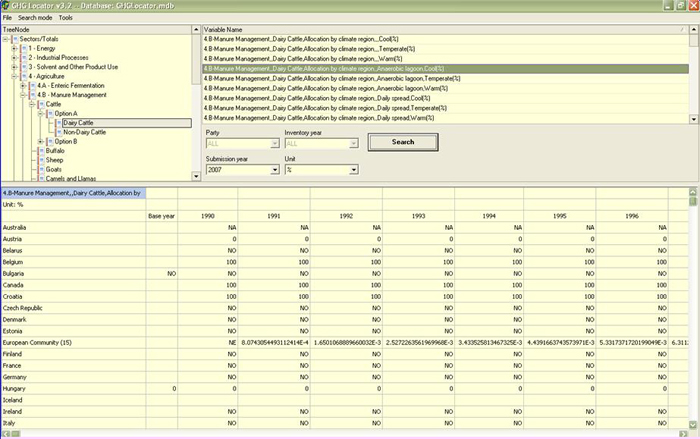Click the Goats tree node icon
This screenshot has height=439, width=700.
41,169
